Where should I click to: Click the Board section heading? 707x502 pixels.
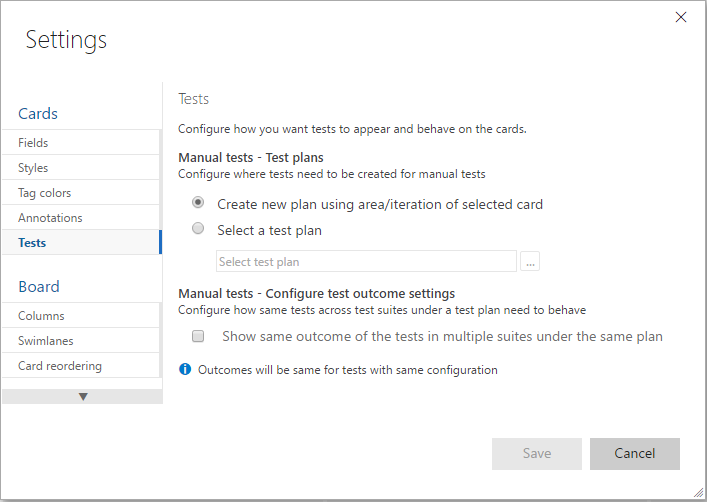coord(39,287)
